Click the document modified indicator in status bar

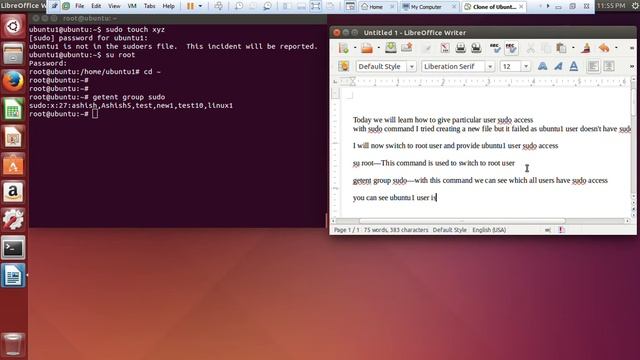pyautogui.click(x=562, y=230)
